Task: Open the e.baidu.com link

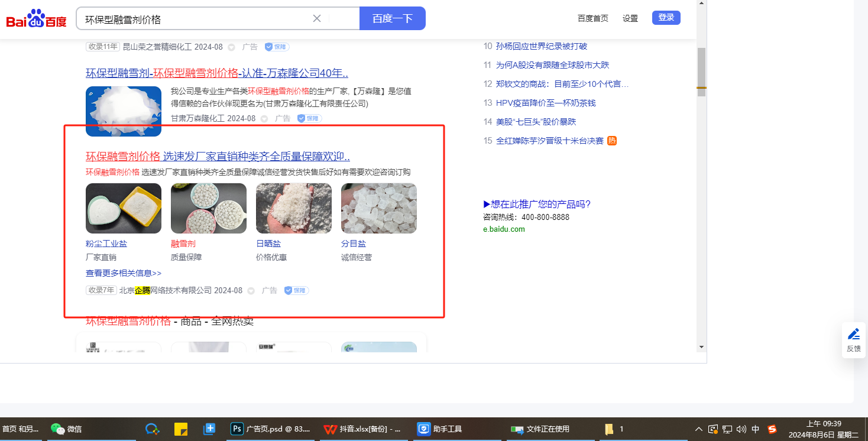Action: 504,229
